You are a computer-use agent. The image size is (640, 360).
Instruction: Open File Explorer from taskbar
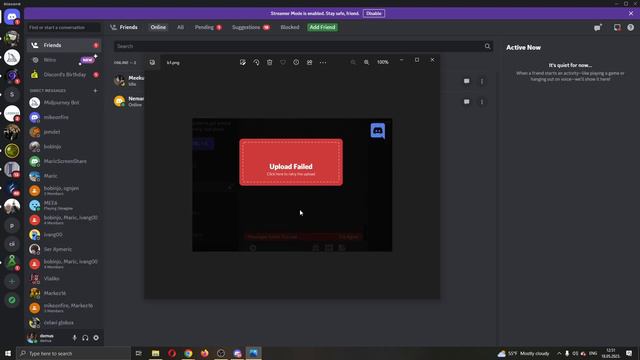click(156, 353)
